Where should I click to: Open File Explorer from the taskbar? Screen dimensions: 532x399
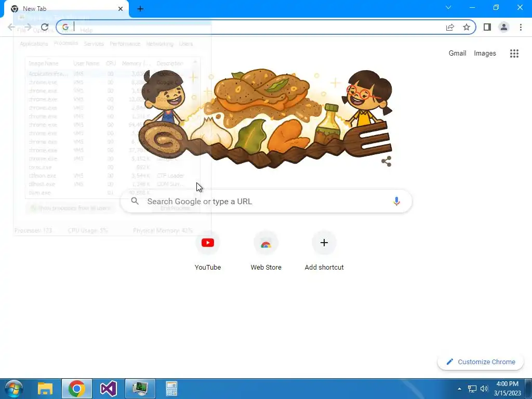coord(45,389)
